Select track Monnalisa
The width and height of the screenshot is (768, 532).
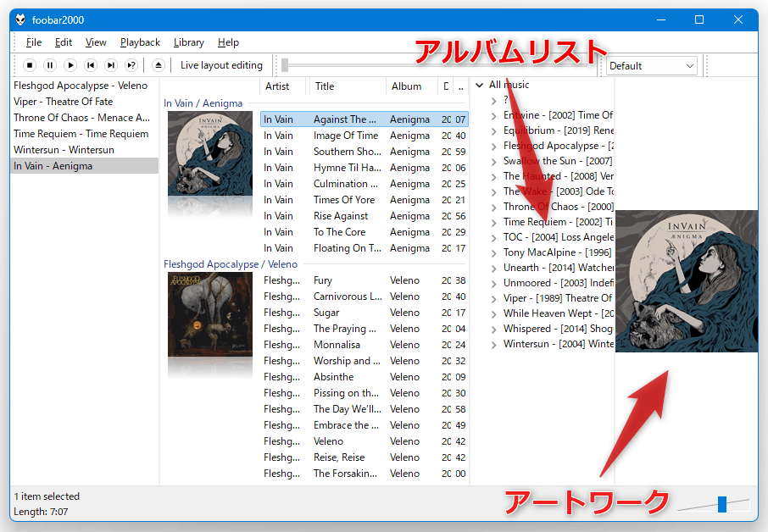click(x=365, y=345)
